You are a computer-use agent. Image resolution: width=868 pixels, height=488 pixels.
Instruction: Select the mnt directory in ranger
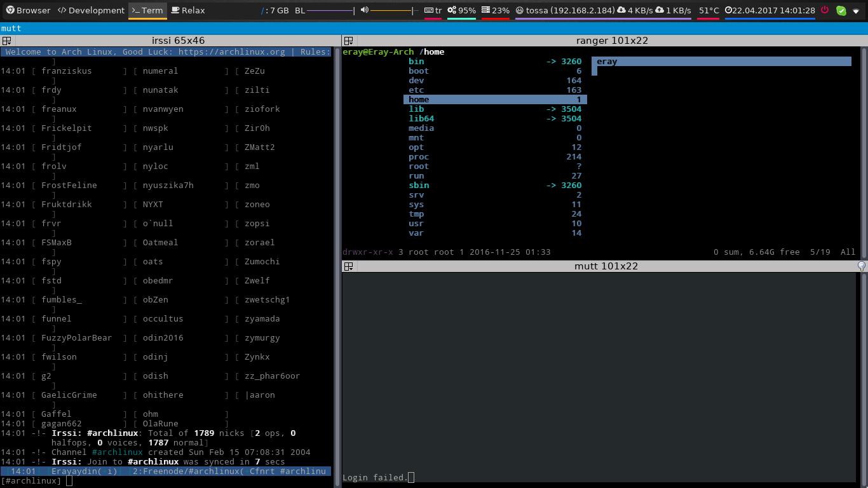coord(495,138)
